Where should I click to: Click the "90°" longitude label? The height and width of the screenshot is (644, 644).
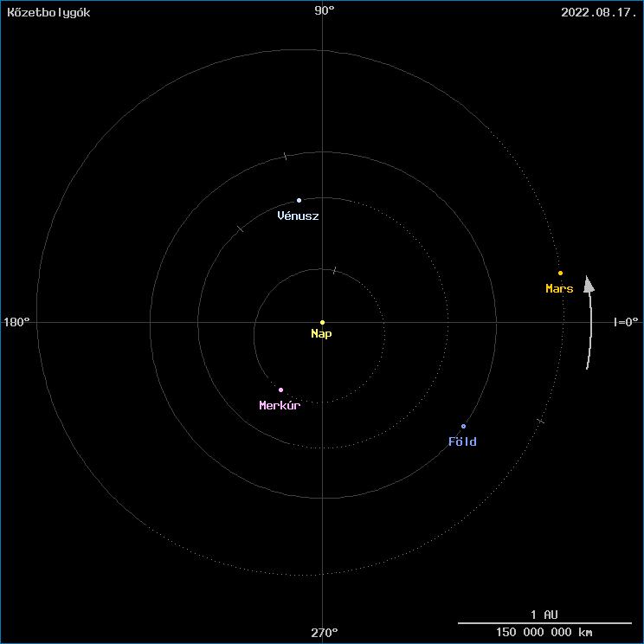coord(325,11)
